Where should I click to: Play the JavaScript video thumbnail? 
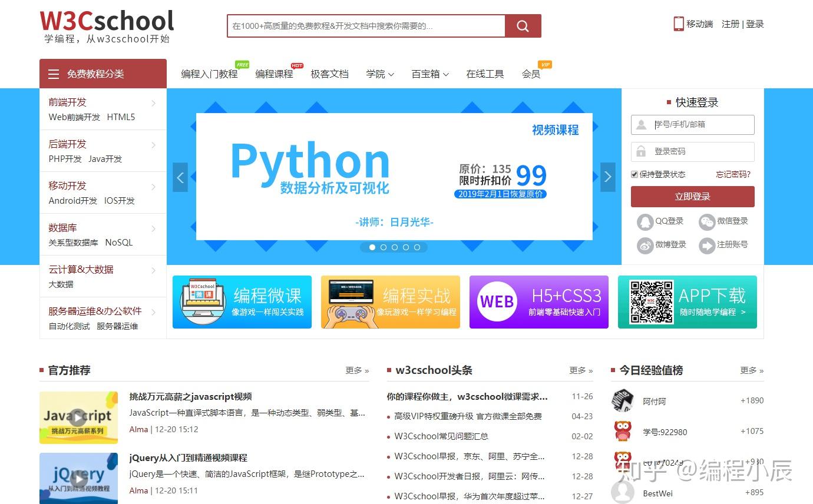tap(78, 417)
